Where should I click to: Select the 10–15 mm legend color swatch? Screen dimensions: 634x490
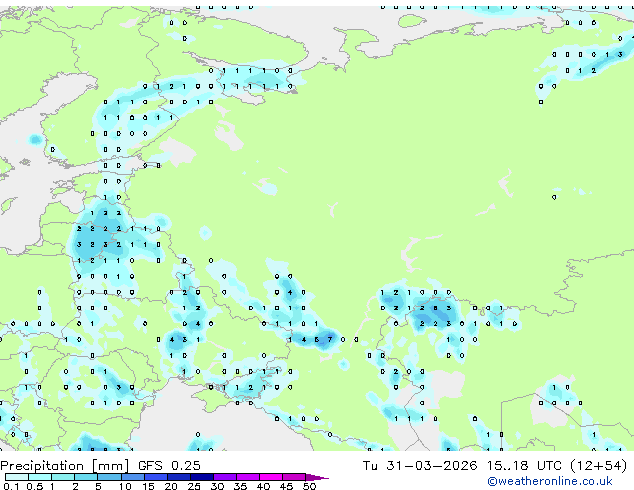click(133, 477)
